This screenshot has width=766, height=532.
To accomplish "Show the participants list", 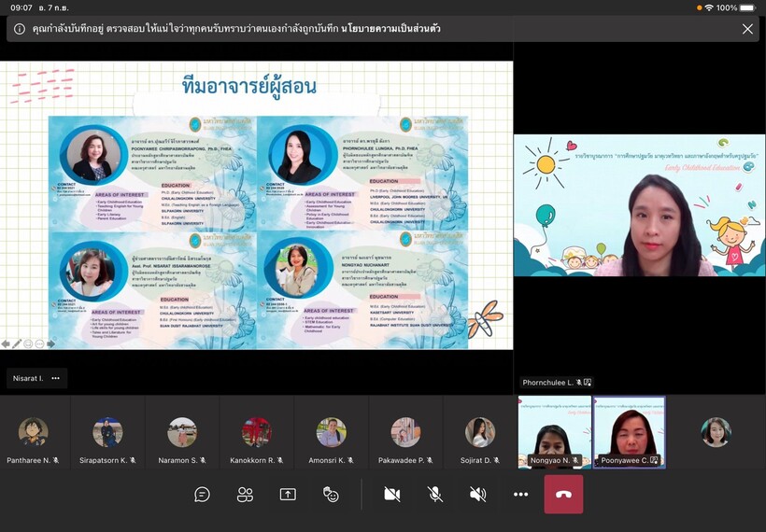I will (x=245, y=495).
